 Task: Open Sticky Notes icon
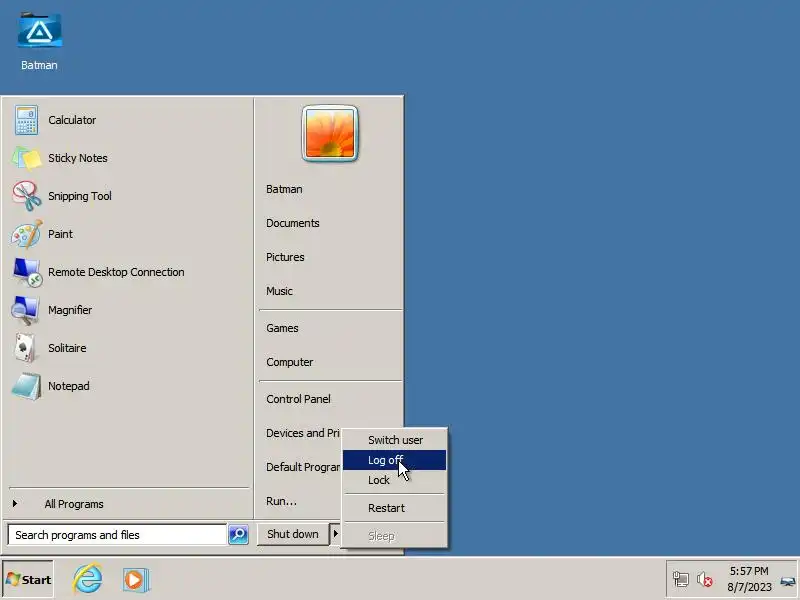pyautogui.click(x=26, y=158)
